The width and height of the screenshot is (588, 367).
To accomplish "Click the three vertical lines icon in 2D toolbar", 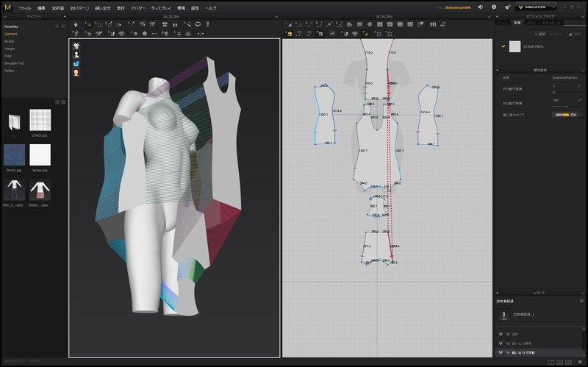I will click(433, 24).
